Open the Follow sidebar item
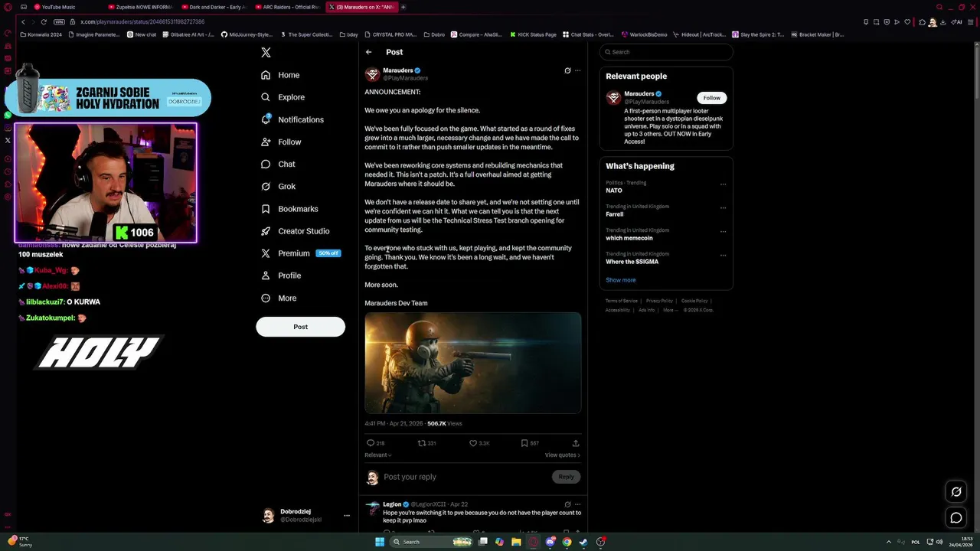The width and height of the screenshot is (980, 551). (x=281, y=142)
